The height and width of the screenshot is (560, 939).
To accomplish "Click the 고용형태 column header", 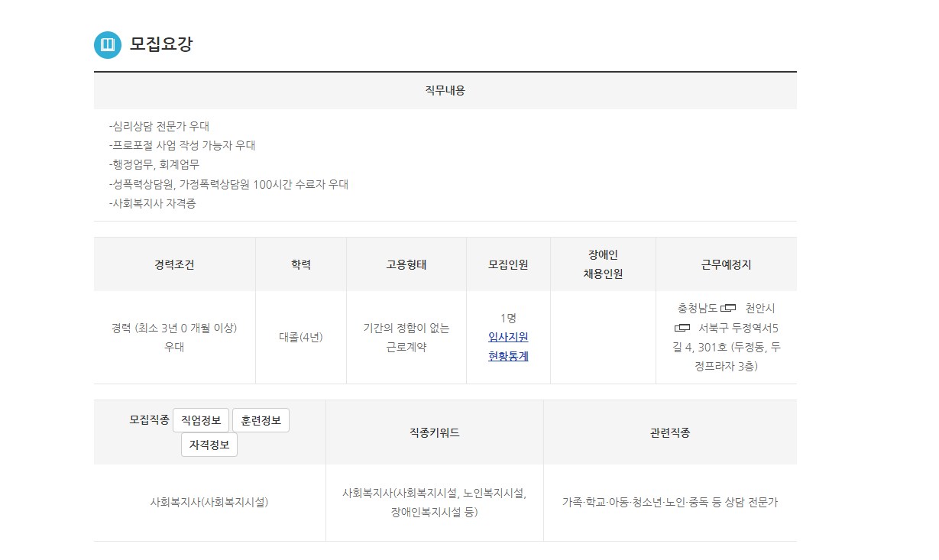I will 406,264.
